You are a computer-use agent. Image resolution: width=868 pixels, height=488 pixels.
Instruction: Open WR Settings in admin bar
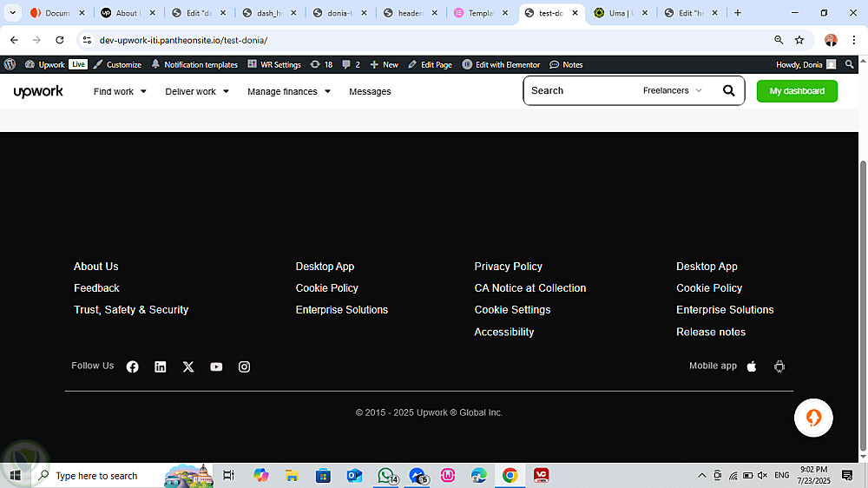274,65
